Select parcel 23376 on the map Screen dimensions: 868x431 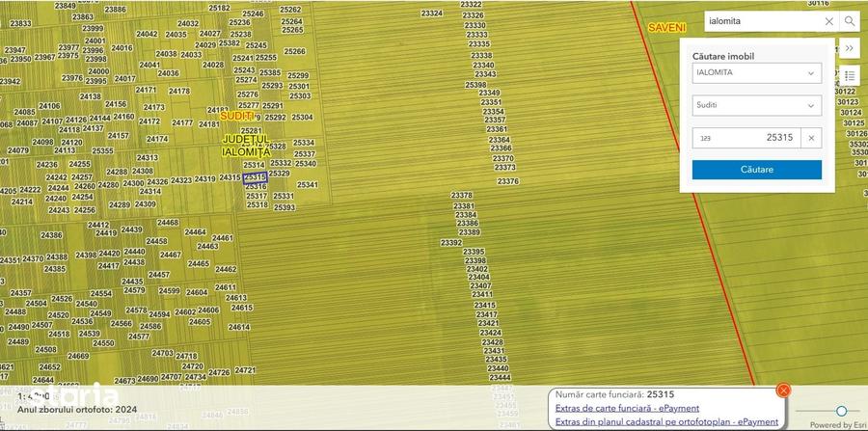[507, 181]
